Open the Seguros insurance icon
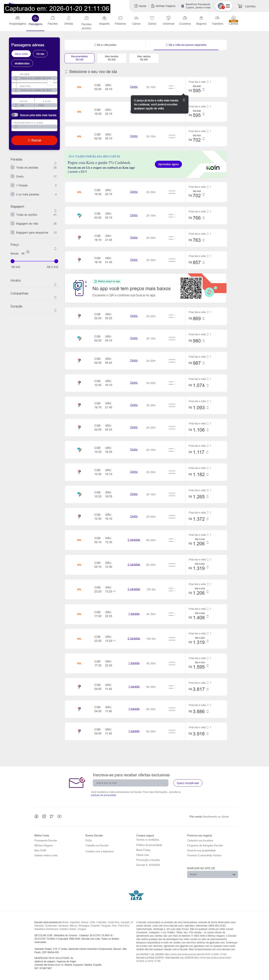Screen dimensions: 269x980 201,18
